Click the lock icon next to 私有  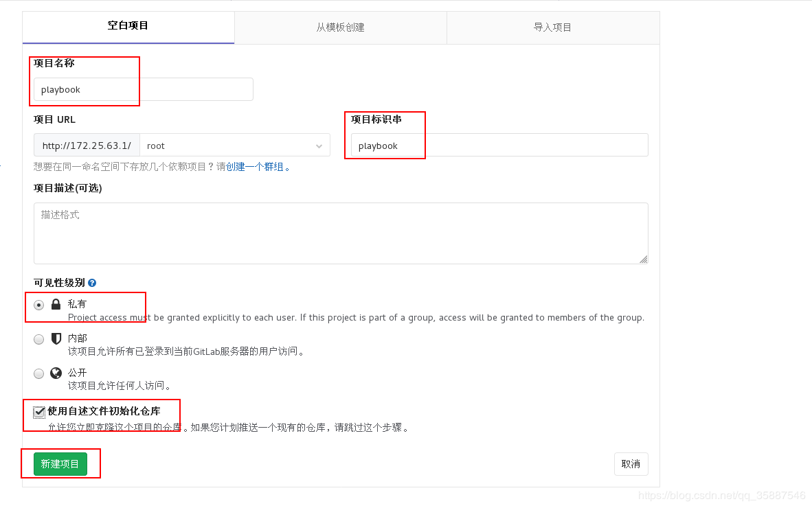point(56,303)
